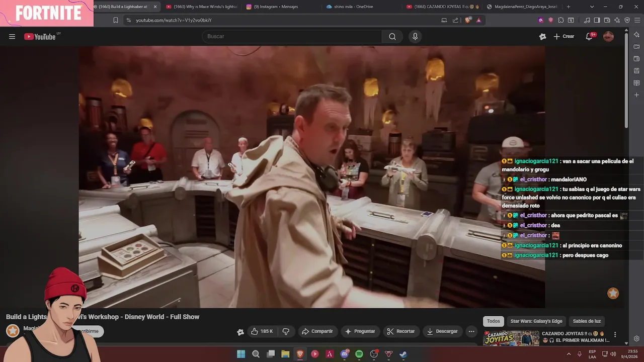644x362 pixels.
Task: Open Spotify from the taskbar
Action: [x=359, y=354]
